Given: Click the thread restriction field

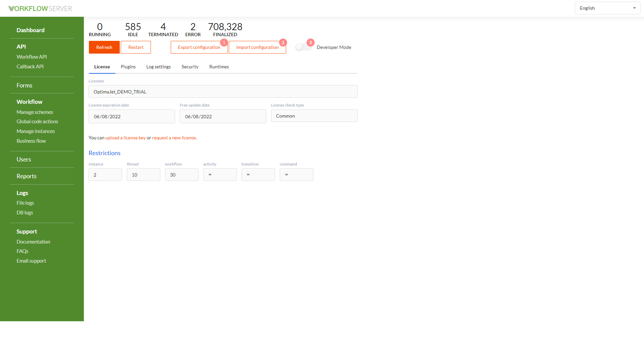Looking at the screenshot, I should click(x=144, y=175).
